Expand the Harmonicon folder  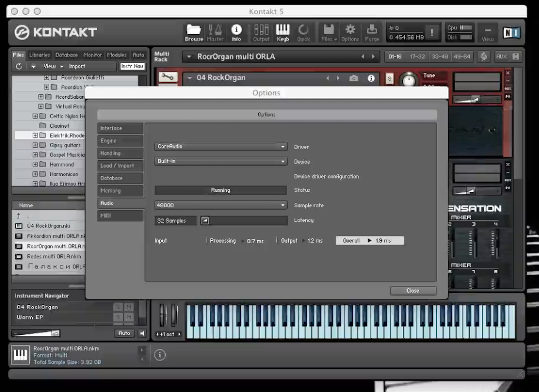(35, 174)
